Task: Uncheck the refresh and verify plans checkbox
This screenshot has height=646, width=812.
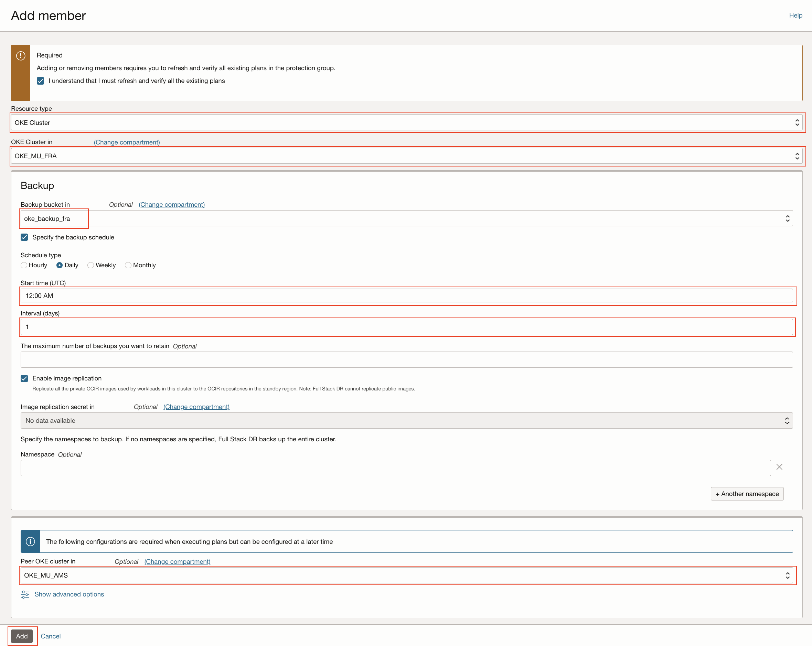Action: [x=41, y=81]
